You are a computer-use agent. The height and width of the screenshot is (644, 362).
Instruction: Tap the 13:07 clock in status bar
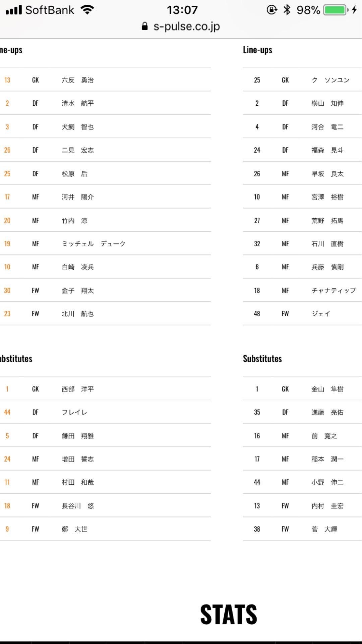pyautogui.click(x=182, y=10)
